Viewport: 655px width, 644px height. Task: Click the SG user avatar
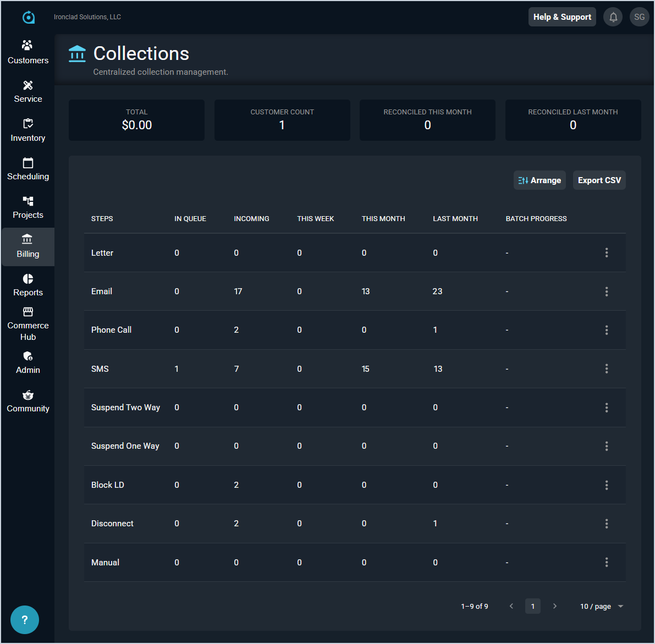coord(639,17)
